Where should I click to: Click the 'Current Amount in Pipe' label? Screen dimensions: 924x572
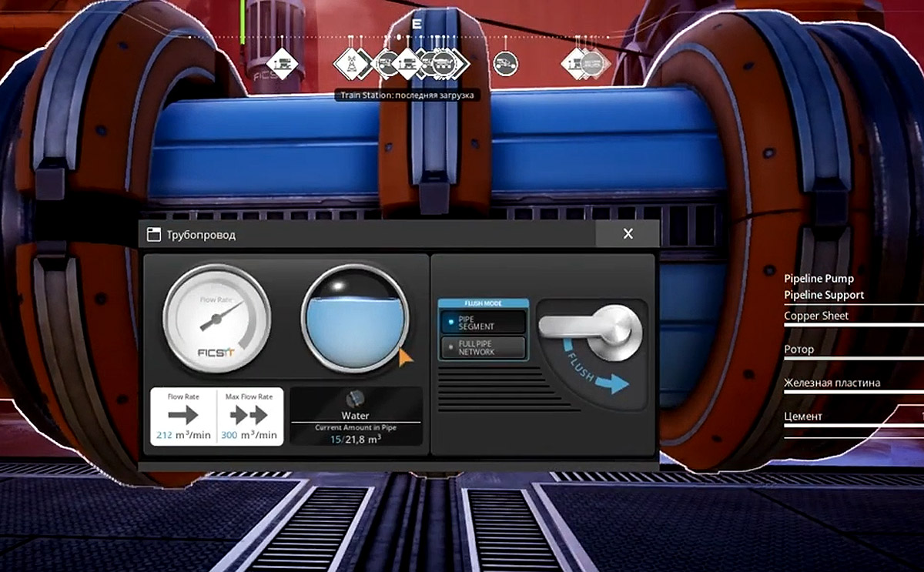click(x=355, y=426)
